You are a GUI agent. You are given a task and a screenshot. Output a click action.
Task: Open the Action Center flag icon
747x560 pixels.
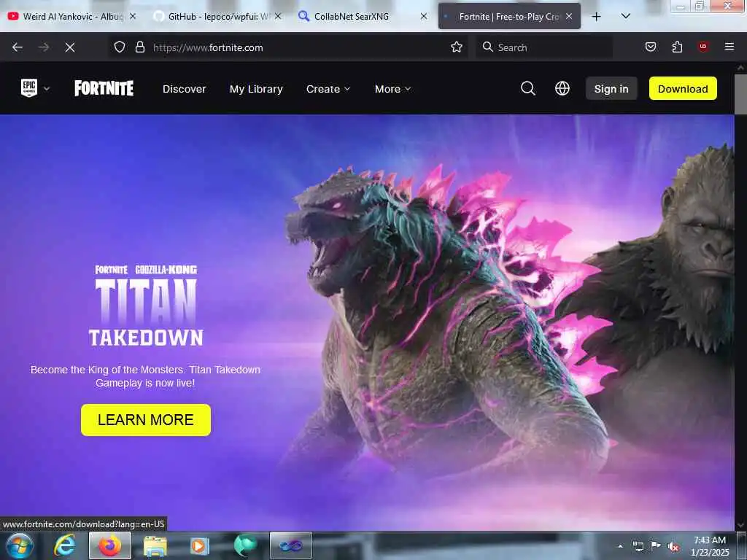coord(656,546)
